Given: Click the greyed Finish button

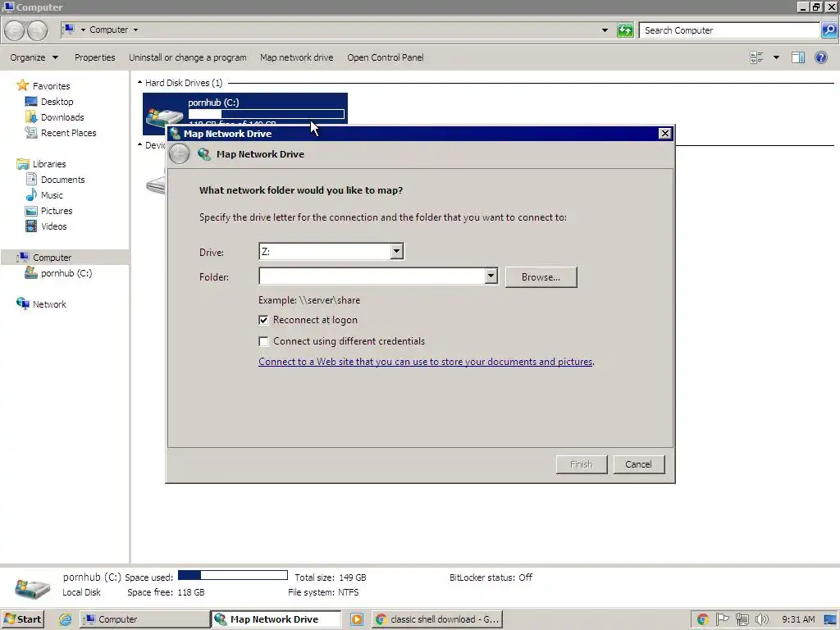Looking at the screenshot, I should coord(582,464).
